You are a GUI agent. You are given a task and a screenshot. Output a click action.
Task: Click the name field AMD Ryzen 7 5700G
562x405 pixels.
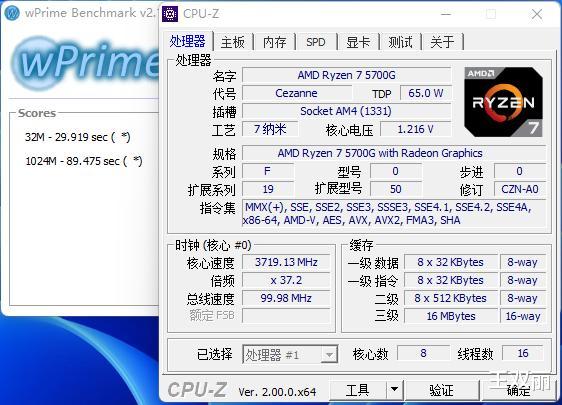346,75
